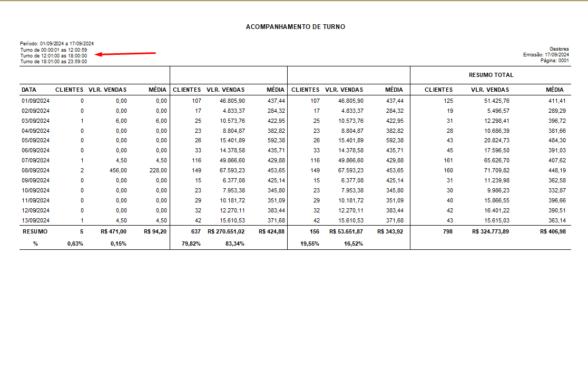The image size is (588, 379).
Task: Select the Período 01/09/2024 a 17/09/2024 line
Action: click(x=57, y=43)
